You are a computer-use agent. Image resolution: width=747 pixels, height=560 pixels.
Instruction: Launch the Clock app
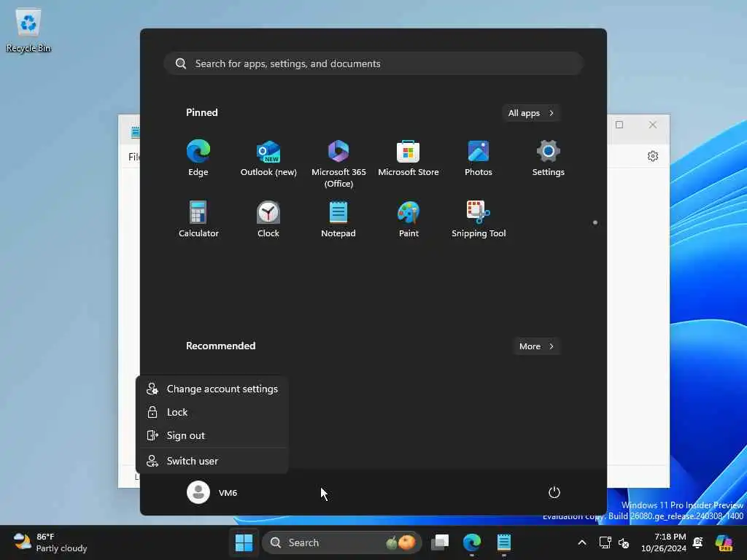[x=268, y=219]
